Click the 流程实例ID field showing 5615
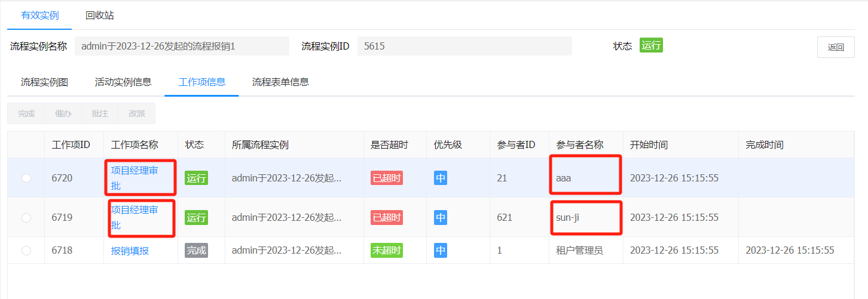Viewport: 868px width, 299px height. [464, 46]
